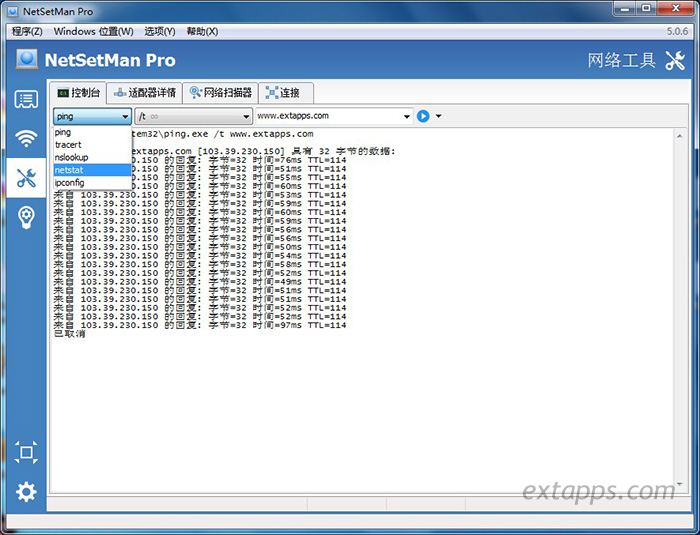
Task: Expand the arrow next to play button
Action: [x=438, y=116]
